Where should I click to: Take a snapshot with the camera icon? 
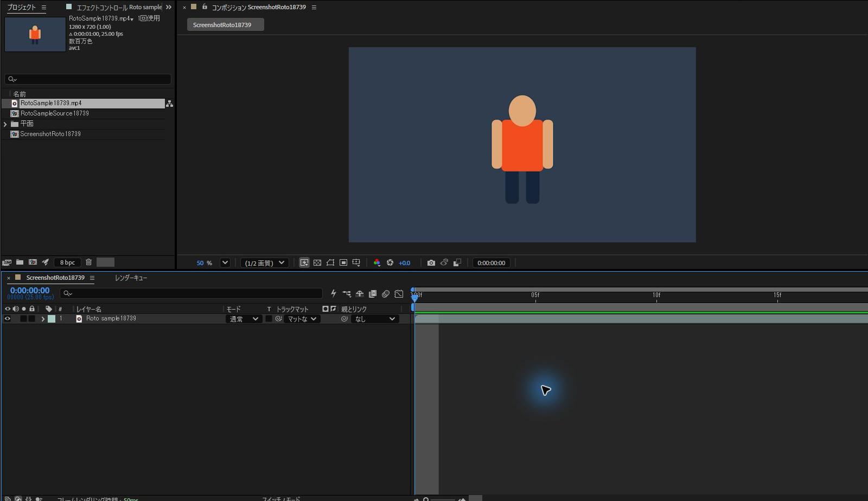pos(431,262)
